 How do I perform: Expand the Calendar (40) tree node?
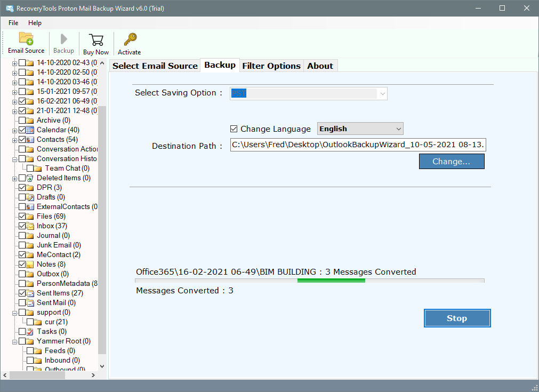(14, 131)
